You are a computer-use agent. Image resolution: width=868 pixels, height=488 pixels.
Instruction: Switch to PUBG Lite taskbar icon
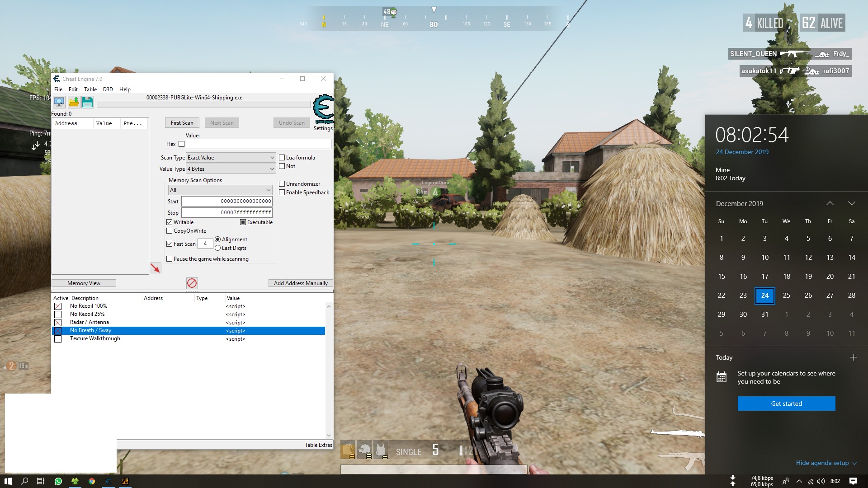(x=125, y=481)
